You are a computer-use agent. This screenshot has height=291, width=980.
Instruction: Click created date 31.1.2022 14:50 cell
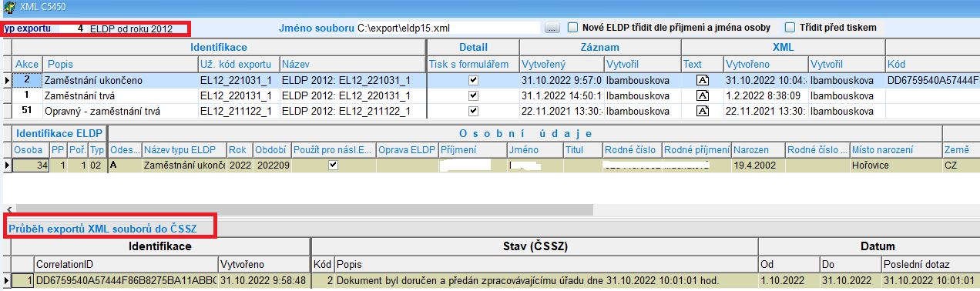click(562, 95)
